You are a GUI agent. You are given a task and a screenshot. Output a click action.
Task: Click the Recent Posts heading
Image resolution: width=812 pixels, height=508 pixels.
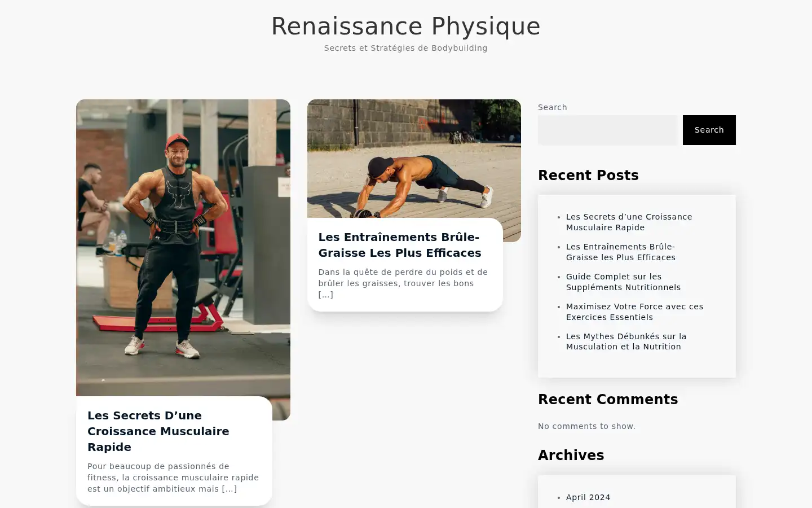click(588, 176)
